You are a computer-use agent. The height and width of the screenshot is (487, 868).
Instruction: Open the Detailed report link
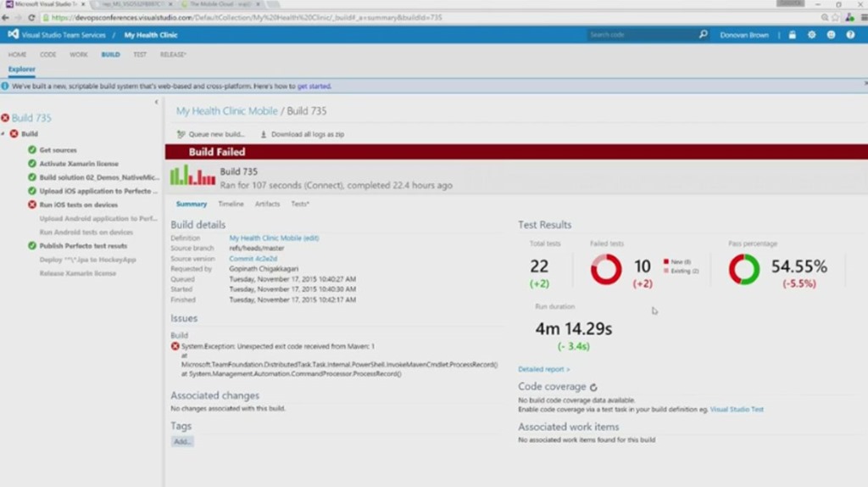coord(543,369)
